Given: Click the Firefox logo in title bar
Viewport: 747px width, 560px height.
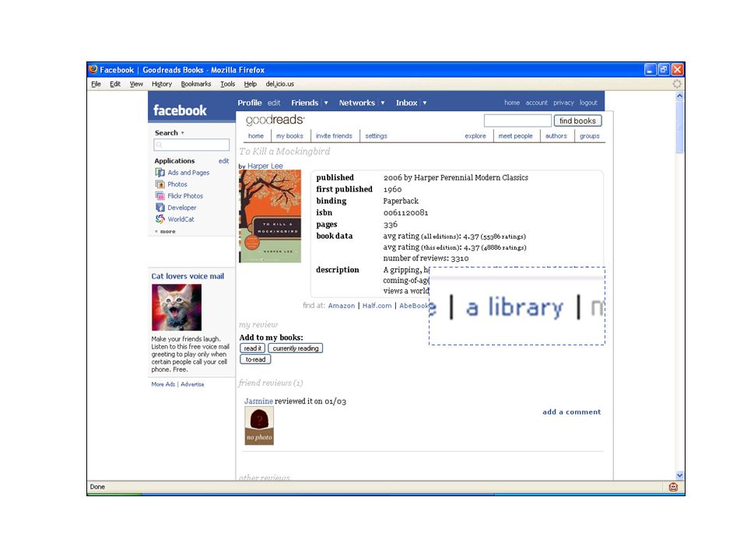Looking at the screenshot, I should [93, 69].
